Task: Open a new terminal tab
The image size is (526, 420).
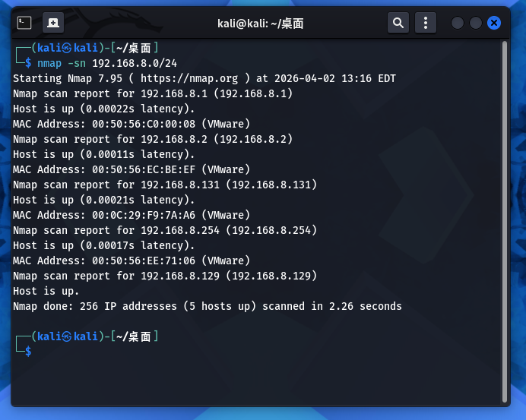Action: (53, 23)
